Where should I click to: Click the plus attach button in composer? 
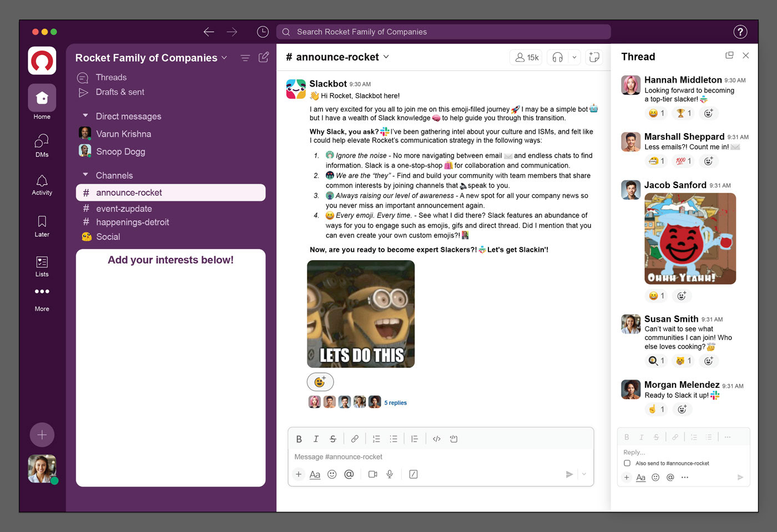pos(299,474)
